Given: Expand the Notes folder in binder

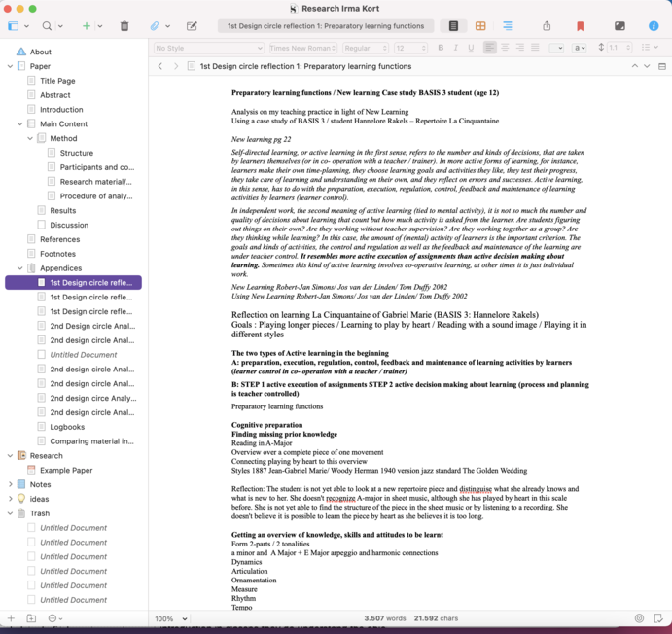Looking at the screenshot, I should click(x=10, y=484).
